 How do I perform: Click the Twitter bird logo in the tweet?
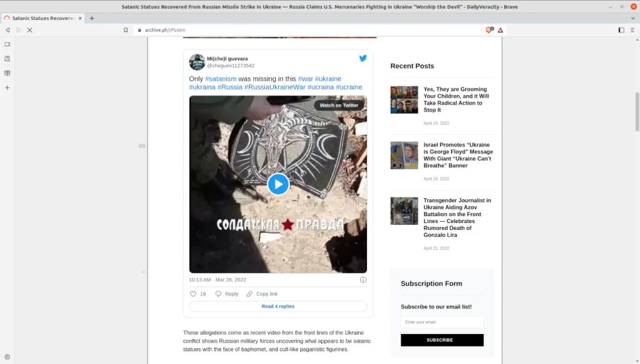[x=362, y=58]
